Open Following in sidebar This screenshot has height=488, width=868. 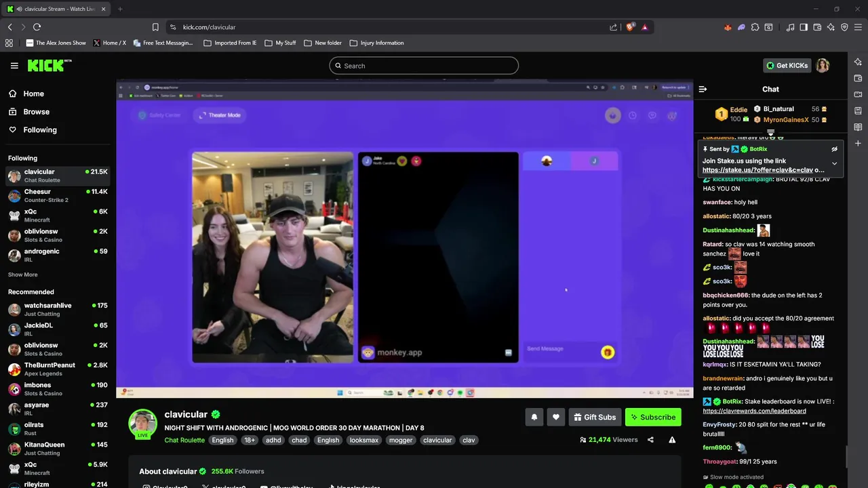pyautogui.click(x=40, y=129)
